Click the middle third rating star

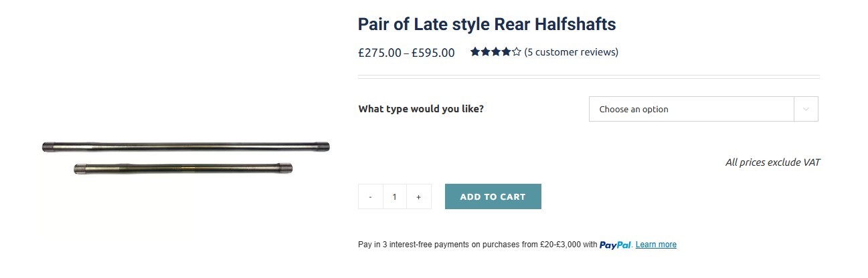coord(495,51)
